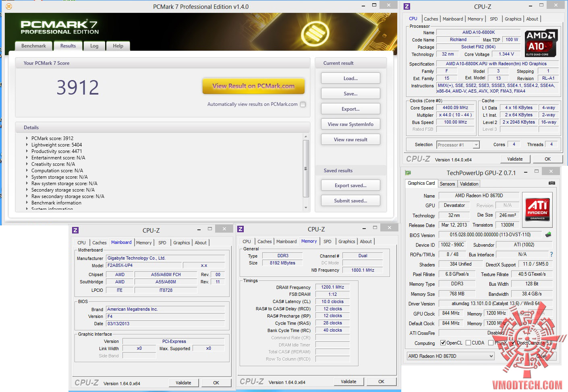Click the camera screenshot icon in GPU-Z
This screenshot has width=568, height=392.
(551, 183)
